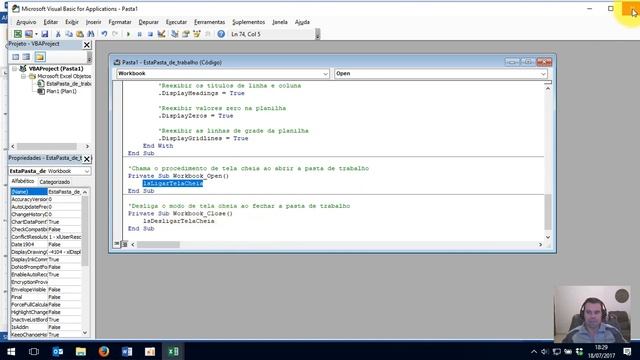The width and height of the screenshot is (640, 360).
Task: Open Outlook from the taskbar
Action: click(x=58, y=351)
